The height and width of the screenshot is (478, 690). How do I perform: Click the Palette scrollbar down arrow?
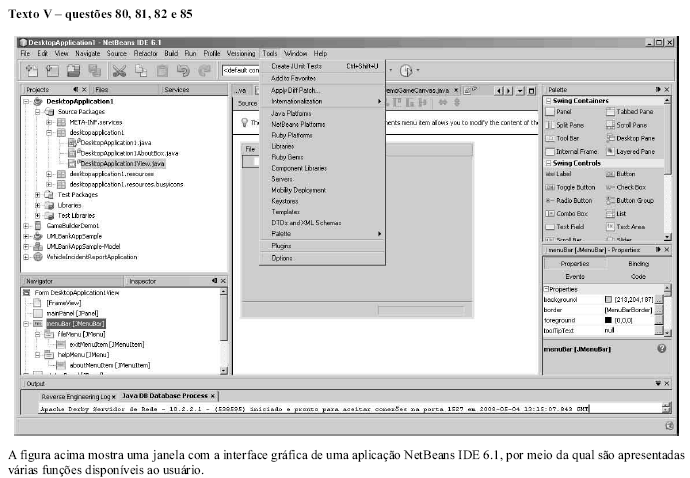(x=668, y=237)
